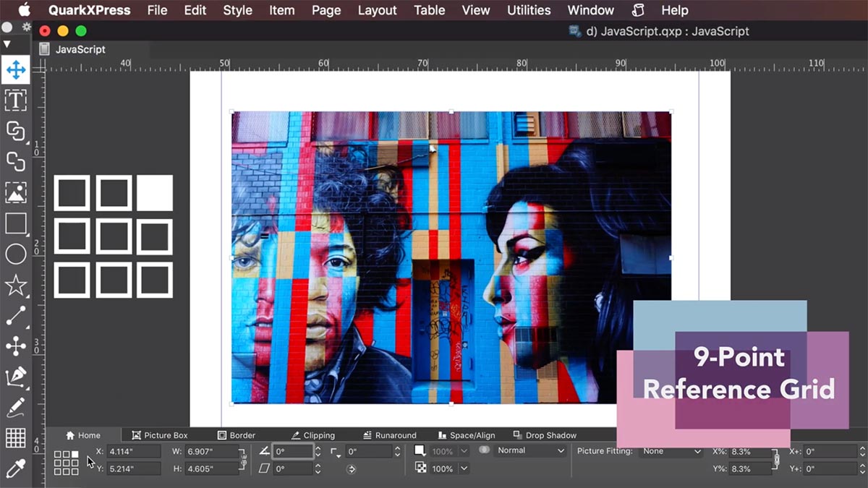The width and height of the screenshot is (868, 488).
Task: Collapse the tools palette with the triangle
Action: pyautogui.click(x=7, y=45)
